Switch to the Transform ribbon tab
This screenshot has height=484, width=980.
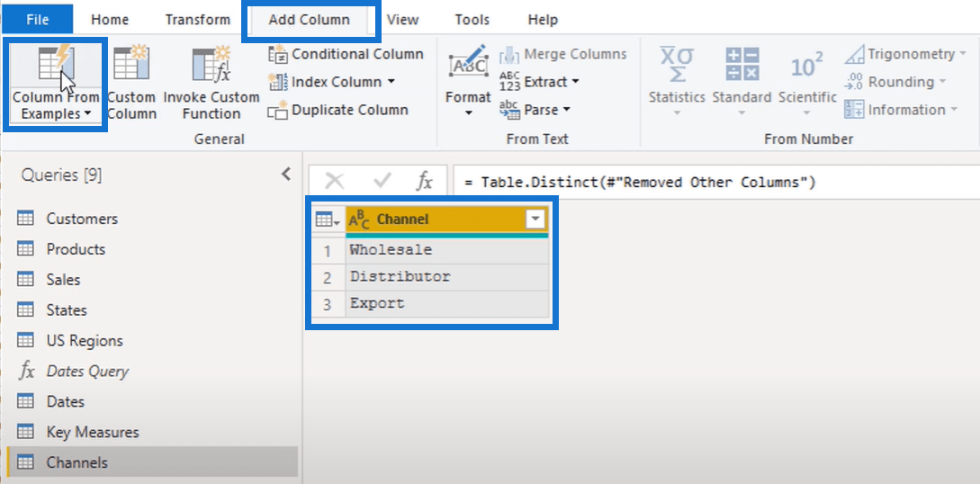(x=197, y=20)
